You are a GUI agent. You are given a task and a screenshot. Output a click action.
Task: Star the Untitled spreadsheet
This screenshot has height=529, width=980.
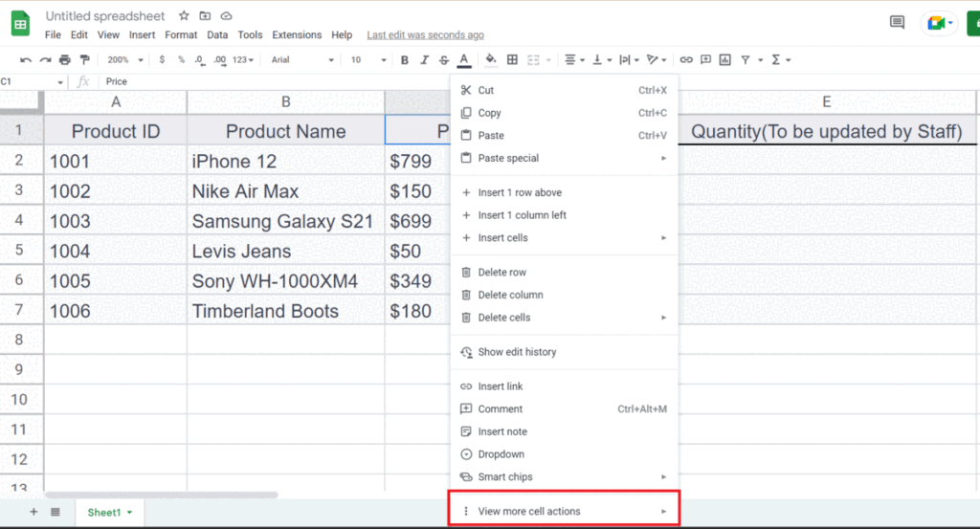click(184, 15)
